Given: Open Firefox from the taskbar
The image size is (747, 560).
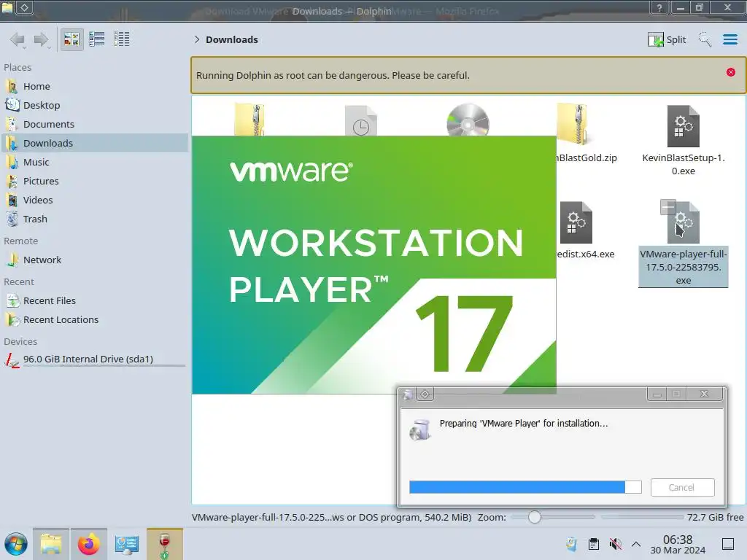Looking at the screenshot, I should 88,544.
